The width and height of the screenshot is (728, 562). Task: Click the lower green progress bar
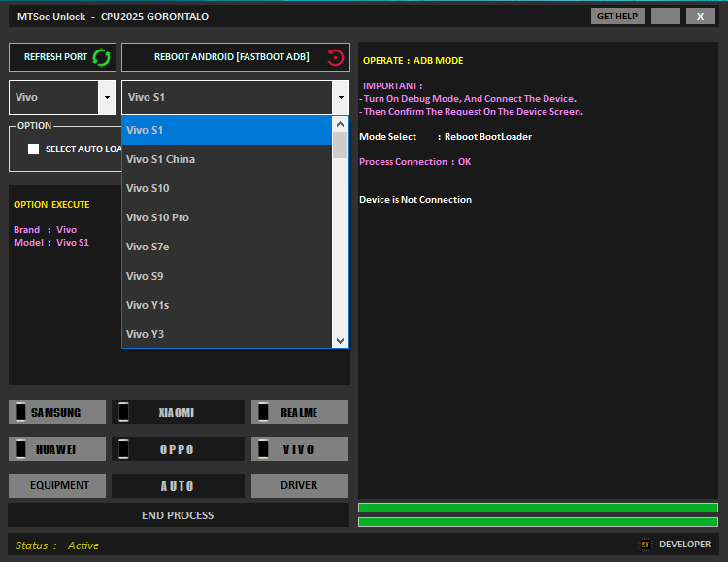pos(538,522)
